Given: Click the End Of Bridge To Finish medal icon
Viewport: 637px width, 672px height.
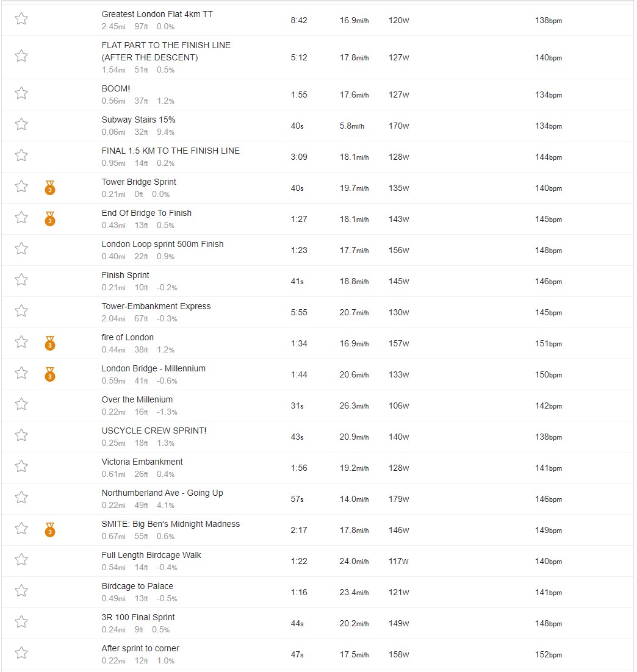Looking at the screenshot, I should (50, 219).
